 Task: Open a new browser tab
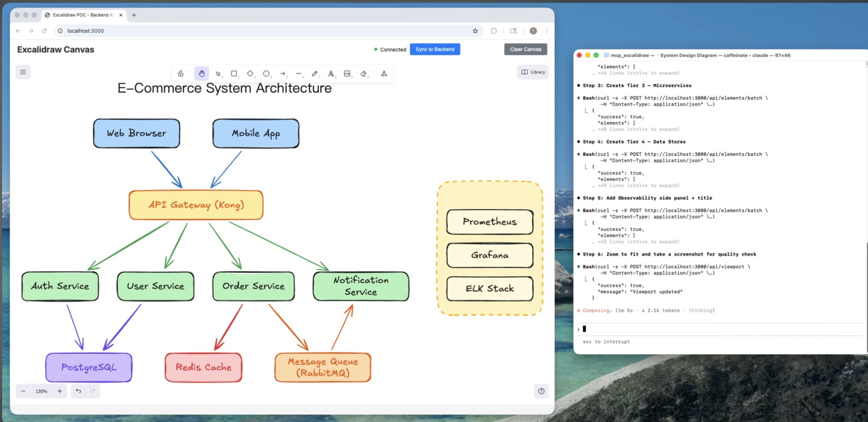(134, 15)
